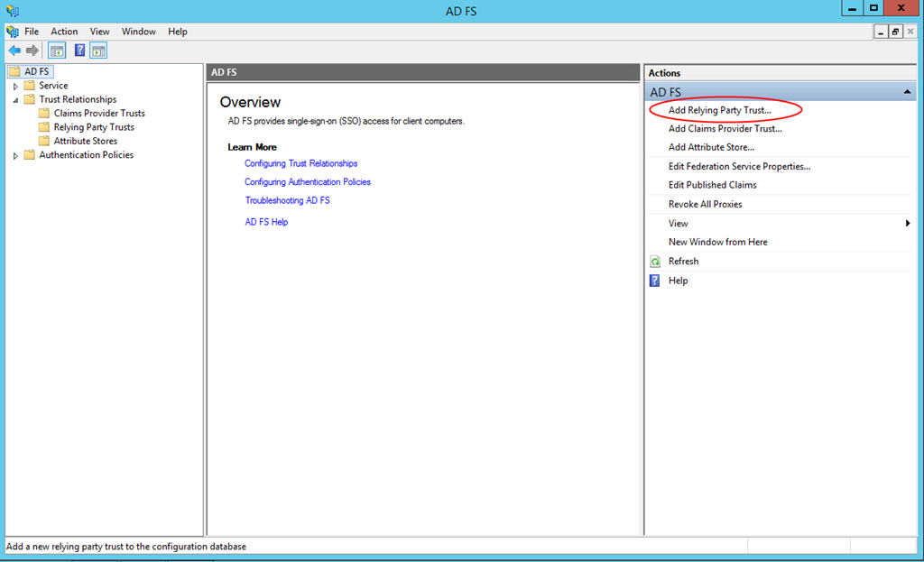The image size is (924, 562).
Task: Click Add Attribute Store action
Action: point(711,147)
